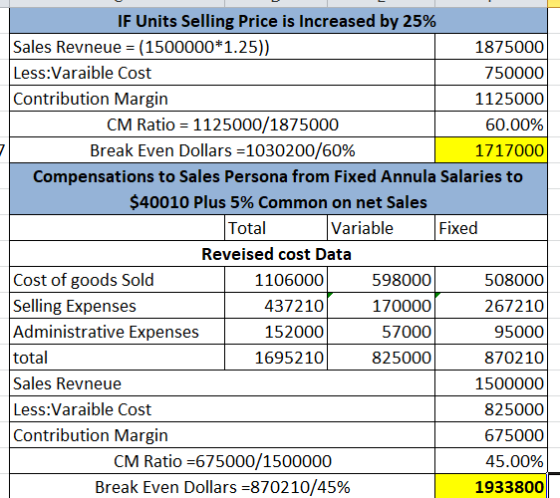Click yellow highlighted cell 1717000
The image size is (560, 498).
tap(491, 150)
